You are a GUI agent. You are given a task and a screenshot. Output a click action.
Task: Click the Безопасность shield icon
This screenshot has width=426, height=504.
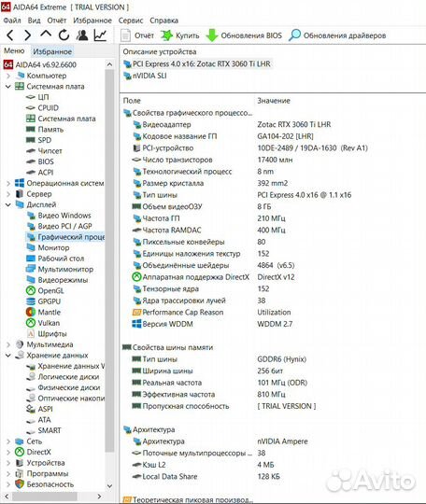20,484
